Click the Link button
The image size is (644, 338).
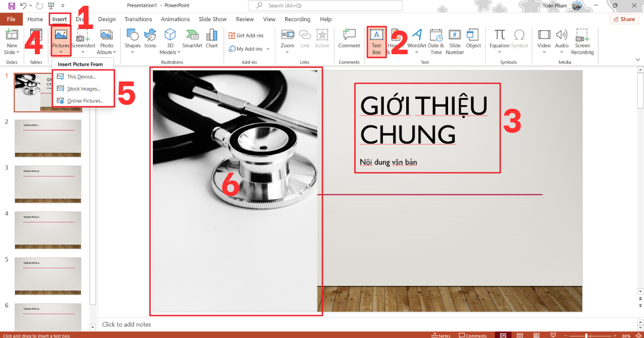305,39
